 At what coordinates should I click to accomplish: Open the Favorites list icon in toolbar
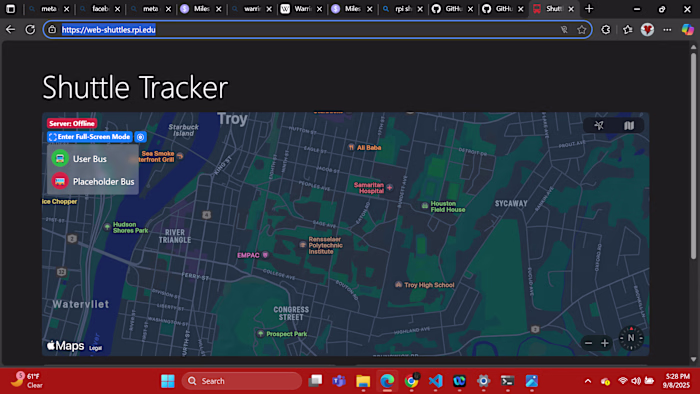coord(628,30)
